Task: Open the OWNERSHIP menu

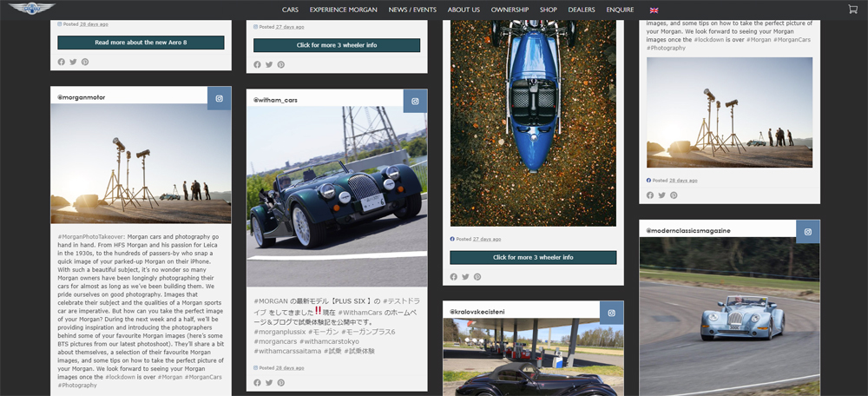Action: (x=510, y=10)
